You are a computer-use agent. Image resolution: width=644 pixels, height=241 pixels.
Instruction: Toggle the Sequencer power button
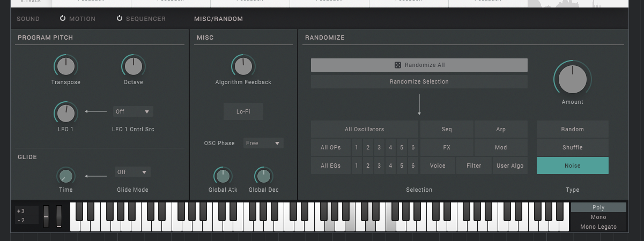pyautogui.click(x=120, y=19)
